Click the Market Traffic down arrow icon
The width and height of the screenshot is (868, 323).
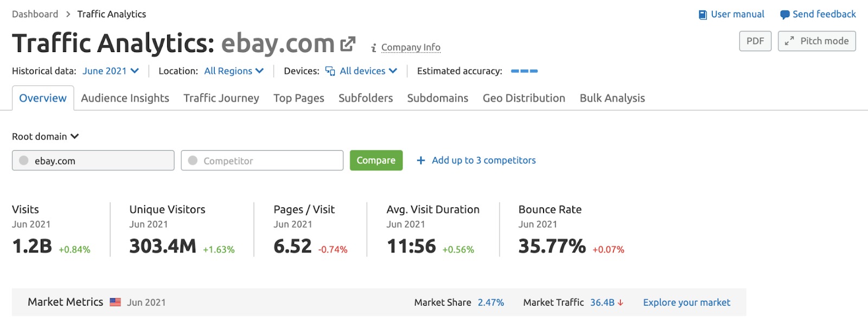[621, 303]
